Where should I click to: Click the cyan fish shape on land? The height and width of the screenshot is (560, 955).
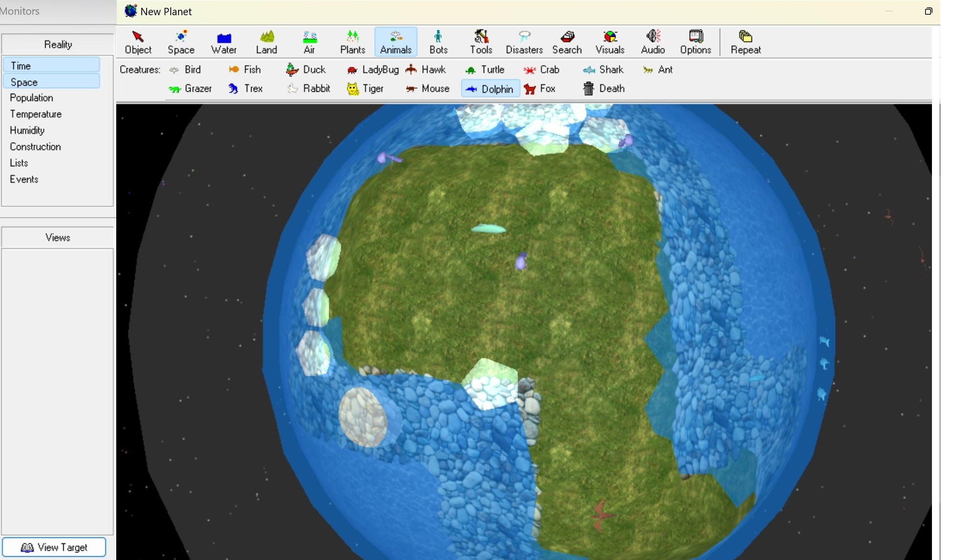click(x=489, y=228)
